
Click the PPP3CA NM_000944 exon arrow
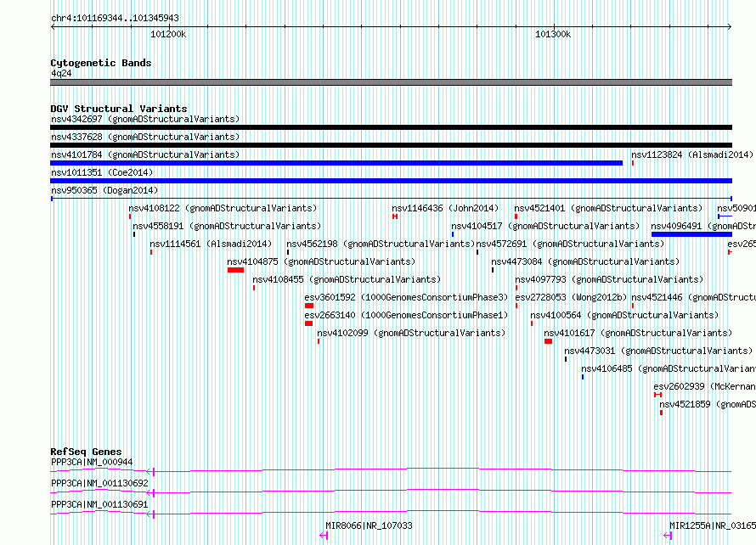[x=150, y=472]
